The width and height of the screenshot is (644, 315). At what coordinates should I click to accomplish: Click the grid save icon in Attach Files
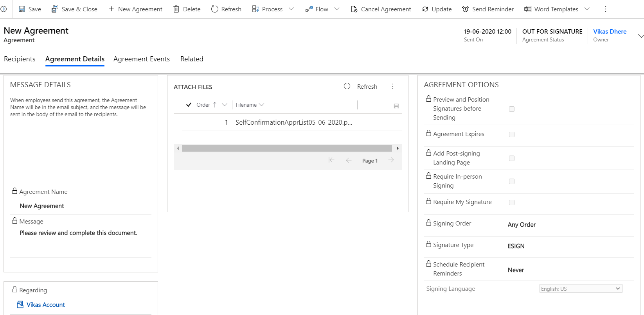pyautogui.click(x=396, y=106)
